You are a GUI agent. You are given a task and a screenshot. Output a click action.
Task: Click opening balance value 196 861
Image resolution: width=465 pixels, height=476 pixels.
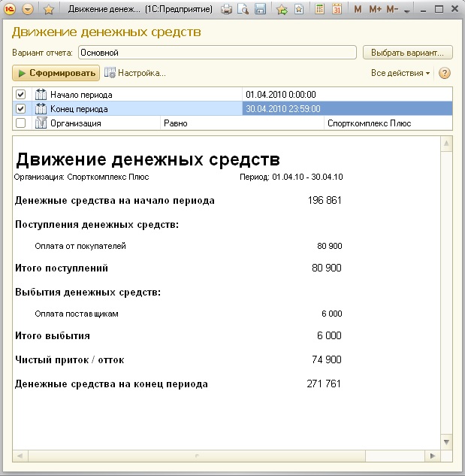click(x=325, y=200)
